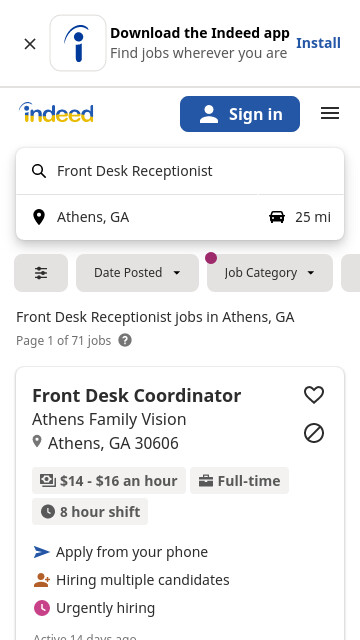Viewport: 360px width, 640px height.
Task: Adjust the 25 mi distance radius
Action: 300,217
